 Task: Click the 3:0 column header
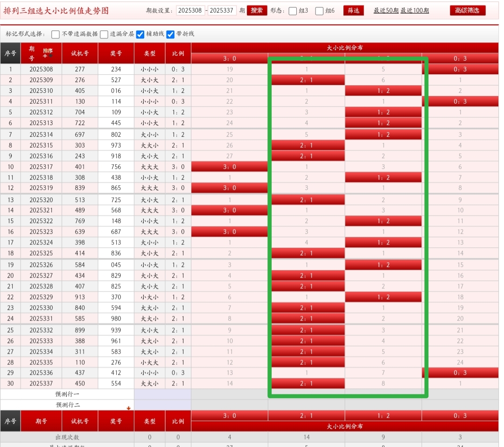[229, 58]
